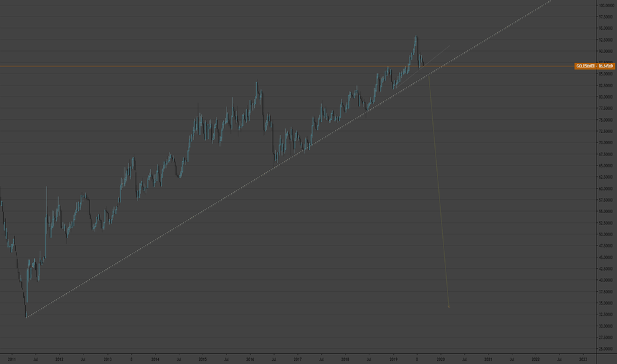Click the 35.00000 price axis label

pos(606,303)
